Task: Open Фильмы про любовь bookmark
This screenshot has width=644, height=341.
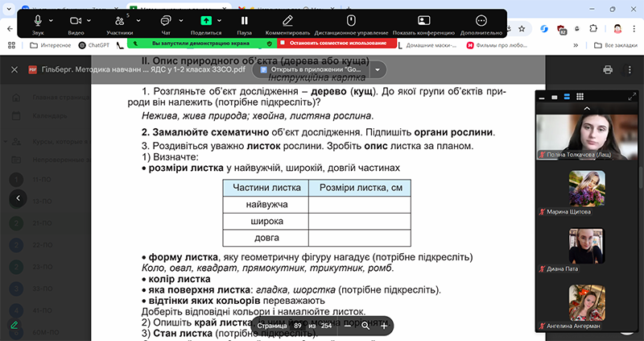Action: click(x=497, y=45)
